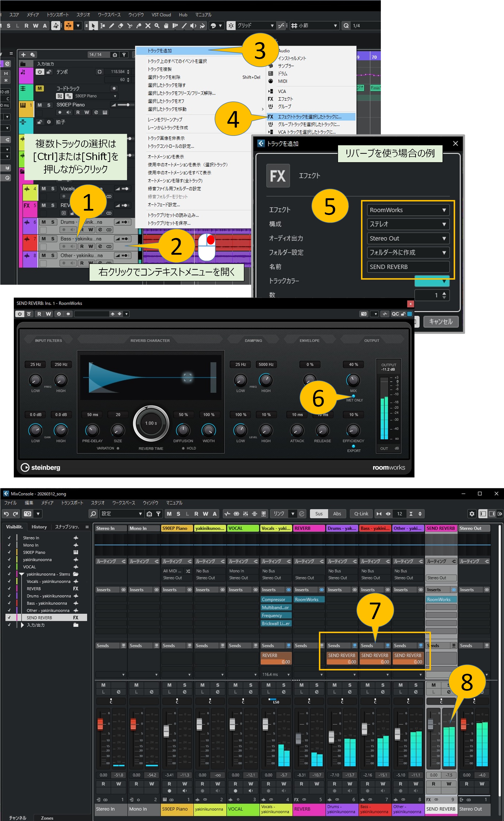The height and width of the screenshot is (821, 504).
Task: Select the glue tube tool
Action: click(139, 26)
